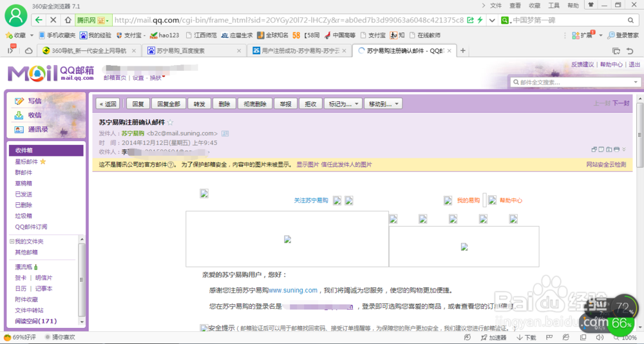Open 草稿箱 folder
Viewport: 644px width, 344px height.
pyautogui.click(x=23, y=184)
